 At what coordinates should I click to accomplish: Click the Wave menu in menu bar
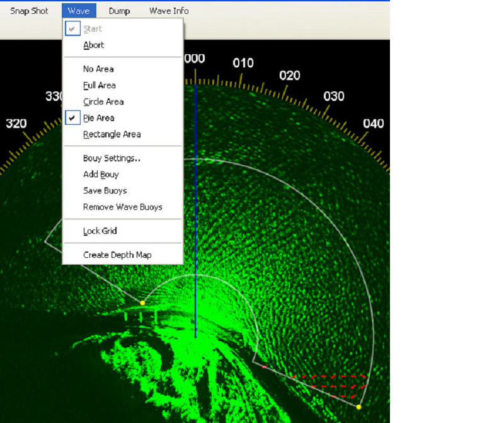[x=79, y=11]
